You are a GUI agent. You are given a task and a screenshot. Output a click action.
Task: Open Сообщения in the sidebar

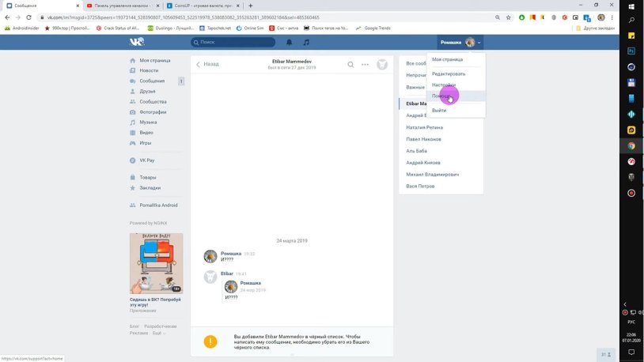point(152,81)
